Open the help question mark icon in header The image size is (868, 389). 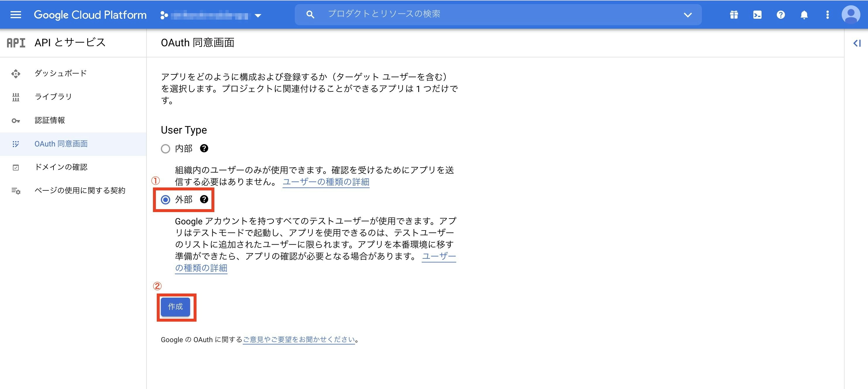[781, 15]
